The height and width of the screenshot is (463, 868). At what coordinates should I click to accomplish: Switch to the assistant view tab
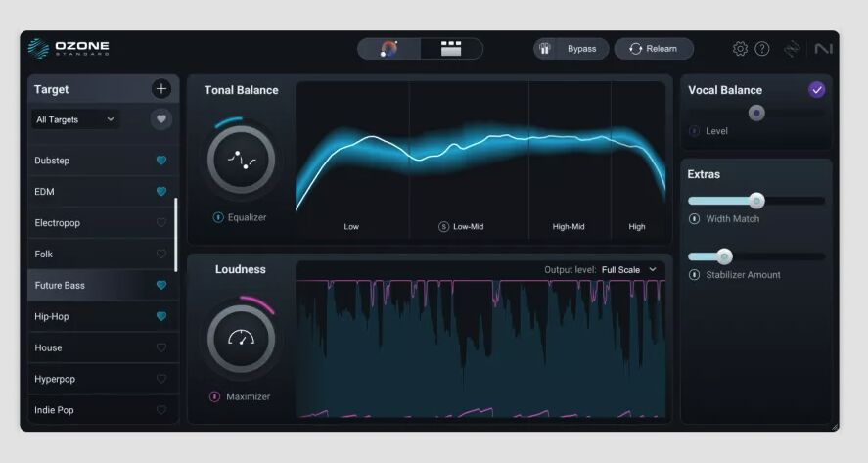388,49
